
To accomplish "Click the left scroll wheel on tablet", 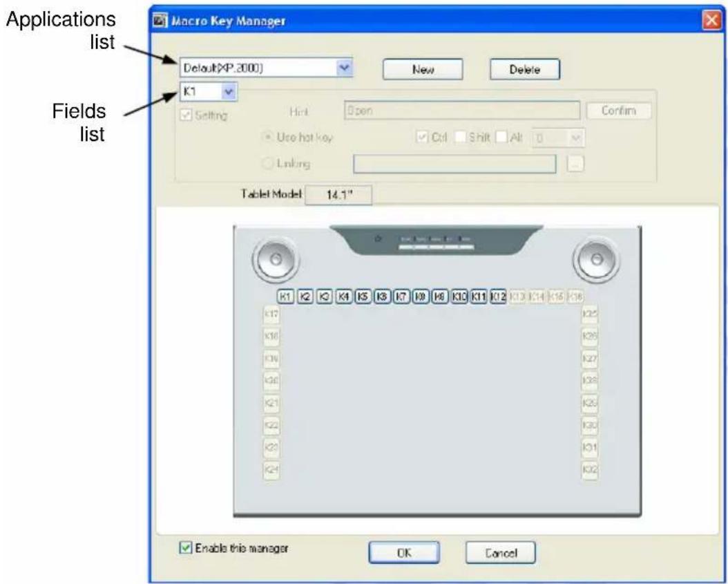I will [x=276, y=259].
